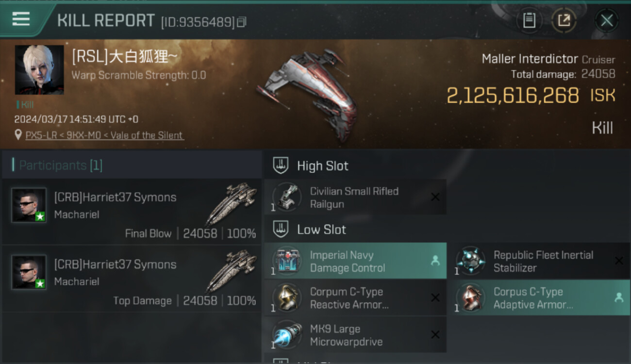Screen dimensions: 631x364
Task: Click the High Slot shield icon
Action: click(281, 165)
